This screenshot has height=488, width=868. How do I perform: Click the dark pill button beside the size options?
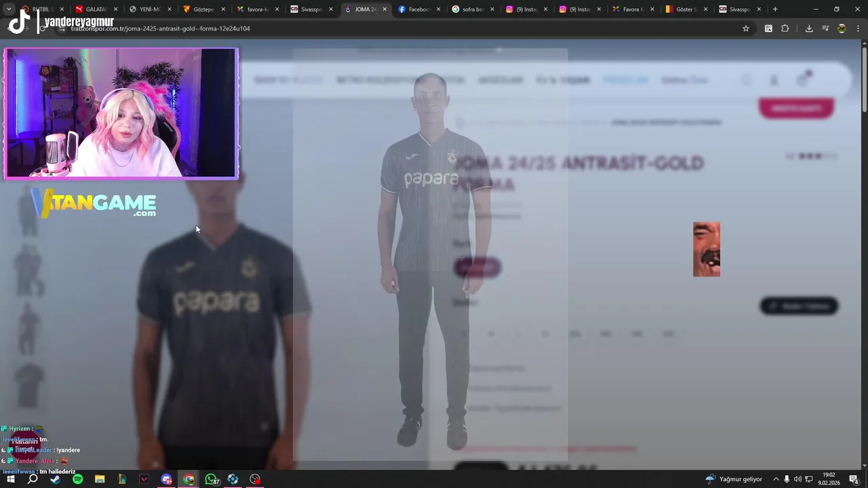(799, 306)
